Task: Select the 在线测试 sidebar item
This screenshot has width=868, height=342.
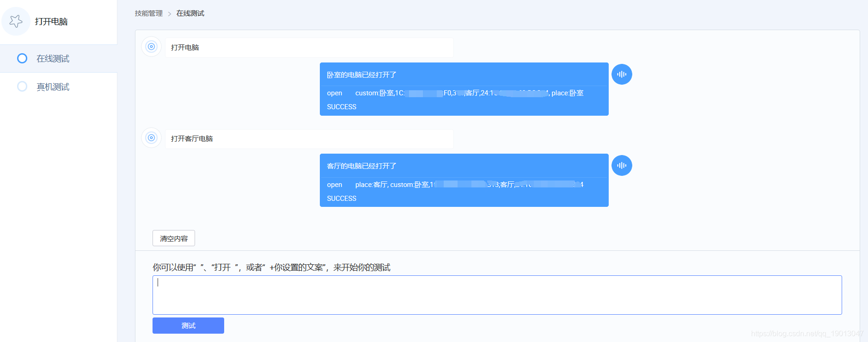Action: click(x=58, y=58)
